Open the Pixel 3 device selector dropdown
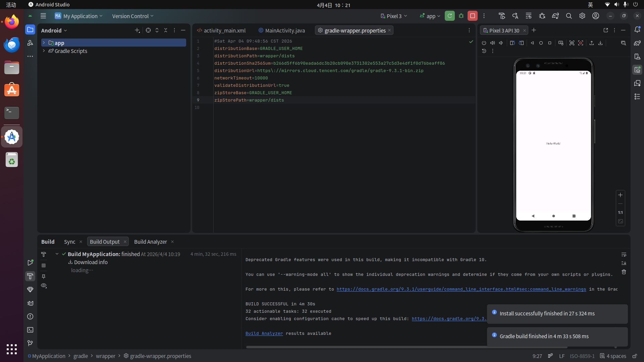644x362 pixels. 394,16
